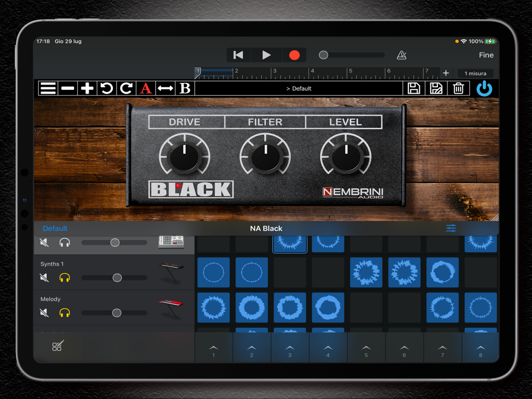Toggle the blue plugin power button
This screenshot has width=532, height=399.
pos(484,88)
